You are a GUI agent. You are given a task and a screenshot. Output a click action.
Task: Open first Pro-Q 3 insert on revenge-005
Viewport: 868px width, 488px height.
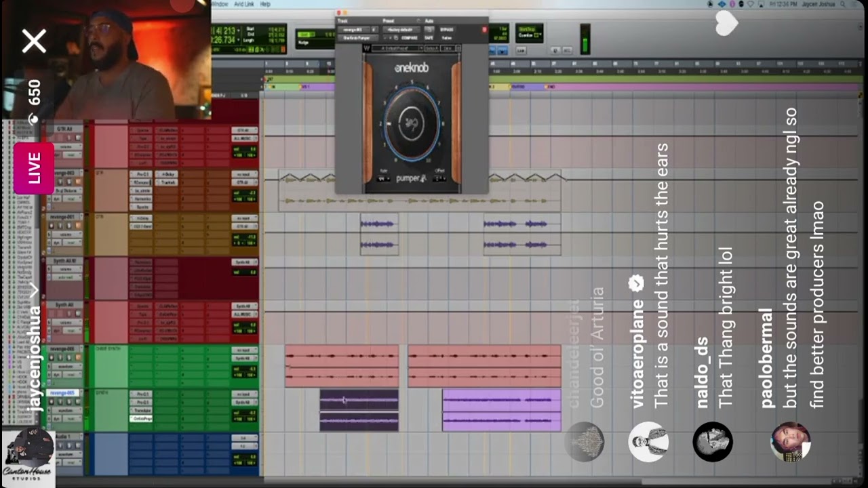[142, 394]
